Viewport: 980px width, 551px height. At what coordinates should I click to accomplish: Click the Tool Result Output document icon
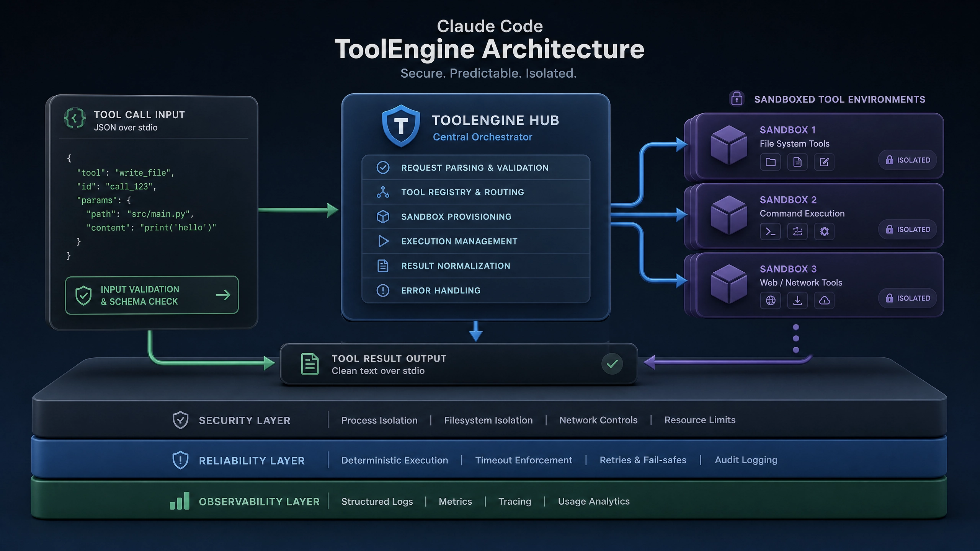pyautogui.click(x=310, y=364)
